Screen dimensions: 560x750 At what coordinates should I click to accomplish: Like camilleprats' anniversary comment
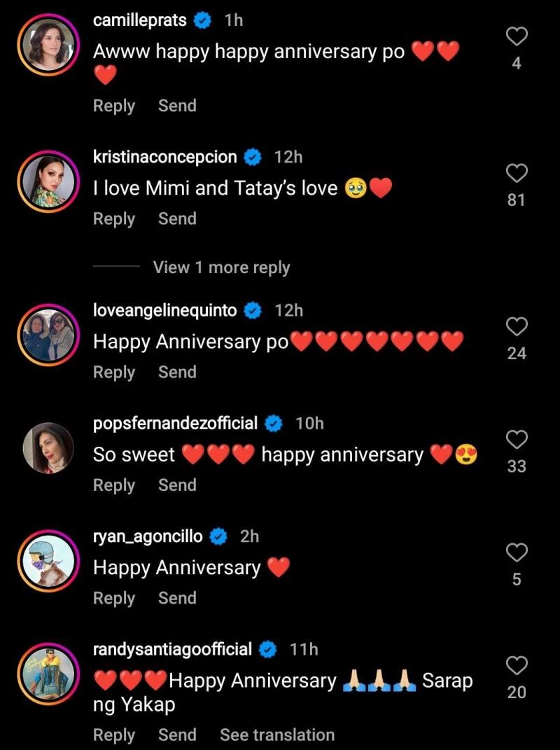(x=517, y=36)
